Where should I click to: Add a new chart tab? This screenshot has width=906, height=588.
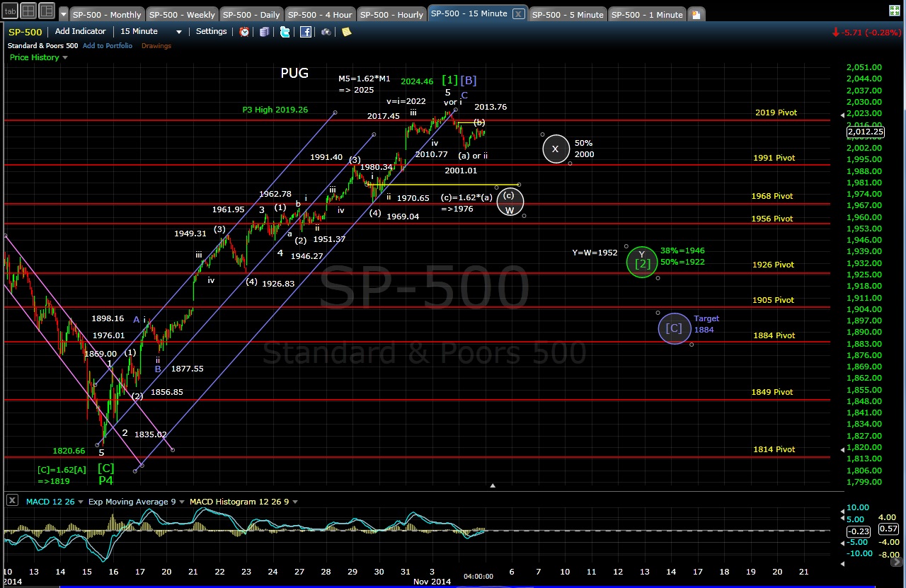click(x=696, y=14)
